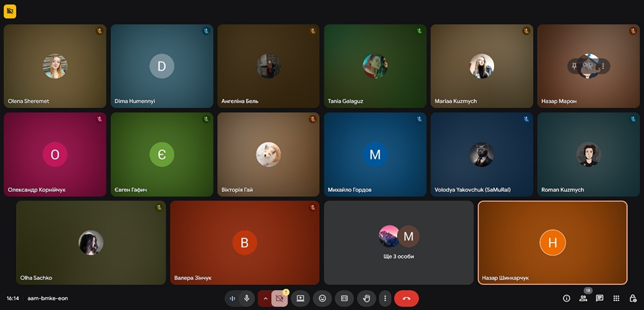The height and width of the screenshot is (310, 644).
Task: Click the present screen icon
Action: (x=300, y=298)
